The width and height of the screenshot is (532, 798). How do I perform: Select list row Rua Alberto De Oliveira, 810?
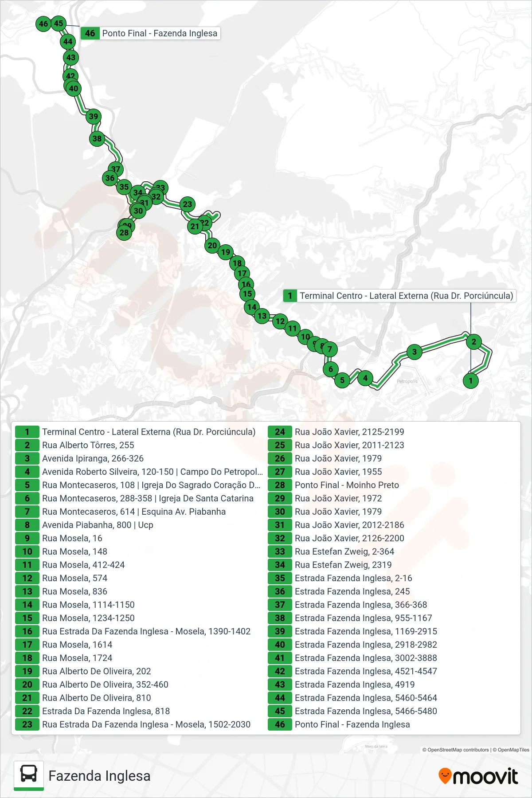tap(139, 698)
